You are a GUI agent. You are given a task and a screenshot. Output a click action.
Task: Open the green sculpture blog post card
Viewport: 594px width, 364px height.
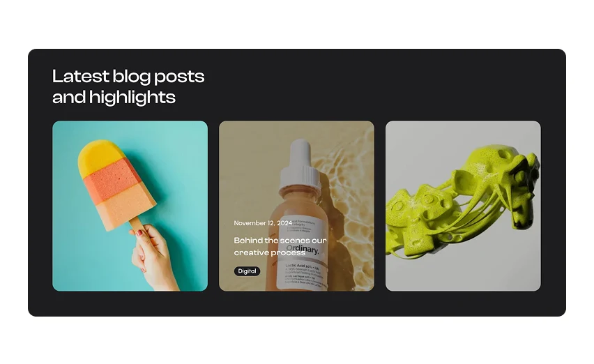(x=463, y=206)
